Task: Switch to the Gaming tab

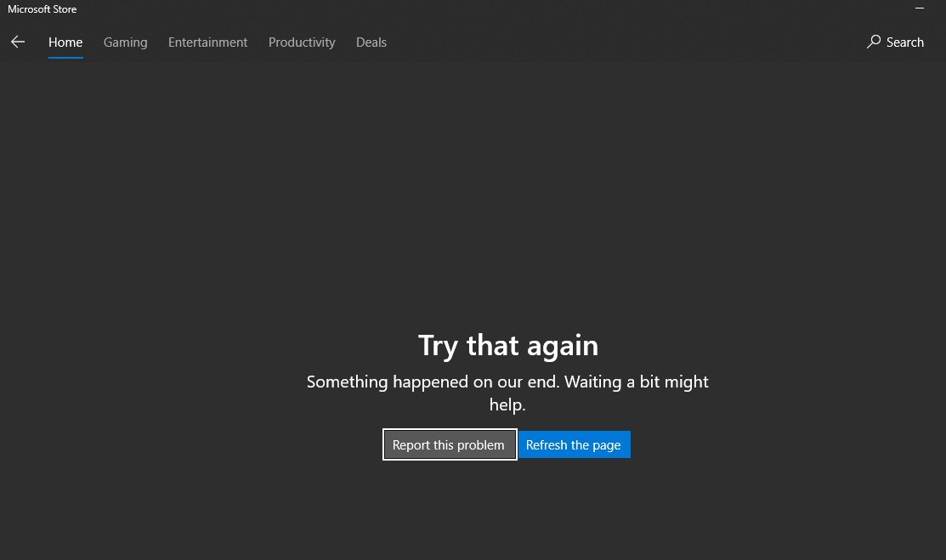Action: point(126,42)
